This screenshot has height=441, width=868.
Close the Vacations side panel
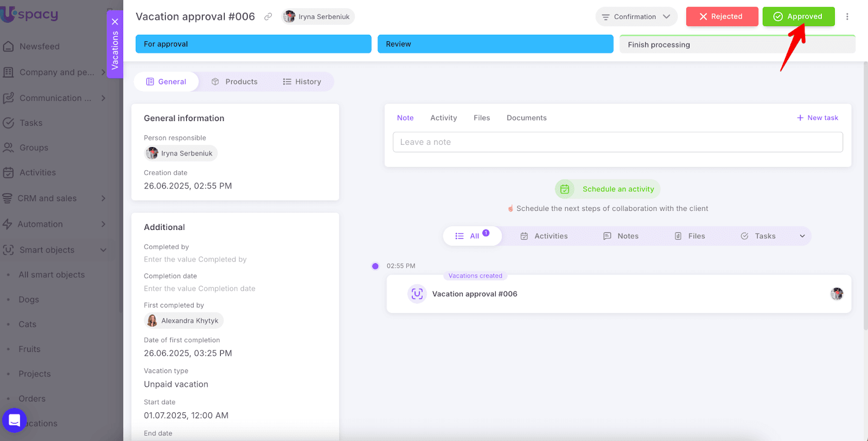[x=115, y=22]
